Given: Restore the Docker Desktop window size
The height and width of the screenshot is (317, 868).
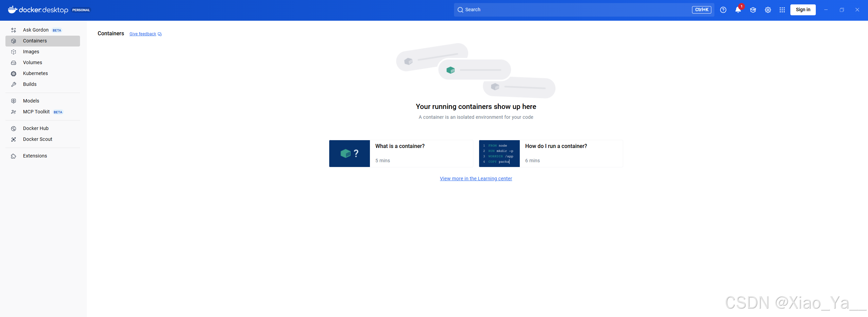Looking at the screenshot, I should tap(842, 10).
